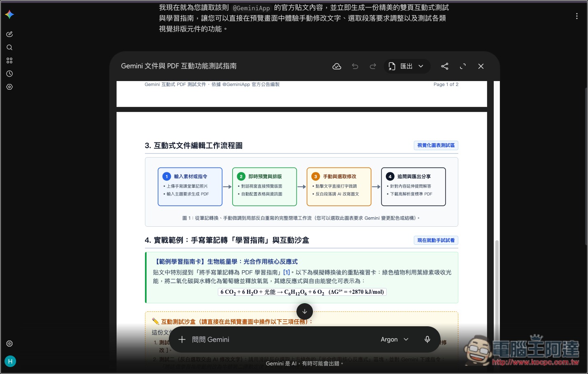The height and width of the screenshot is (374, 588).
Task: Click the heading 4. 實戰範例：手寫筆記轉「學習指南」與互動沙盒
Action: click(227, 240)
